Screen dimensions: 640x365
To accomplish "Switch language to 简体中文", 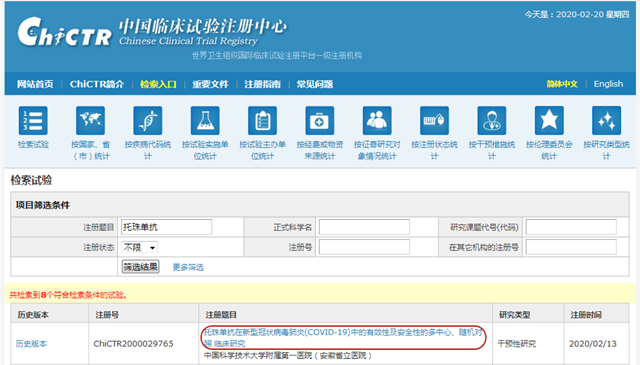I will 562,84.
